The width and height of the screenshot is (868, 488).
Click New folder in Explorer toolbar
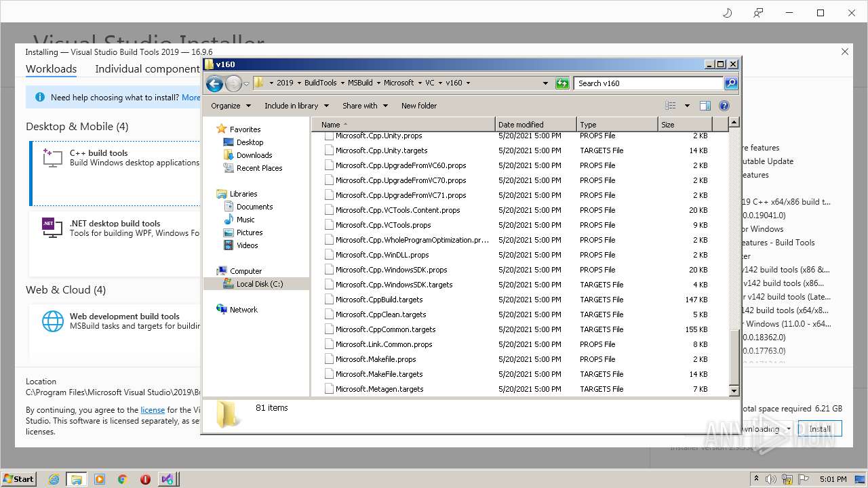coord(419,106)
